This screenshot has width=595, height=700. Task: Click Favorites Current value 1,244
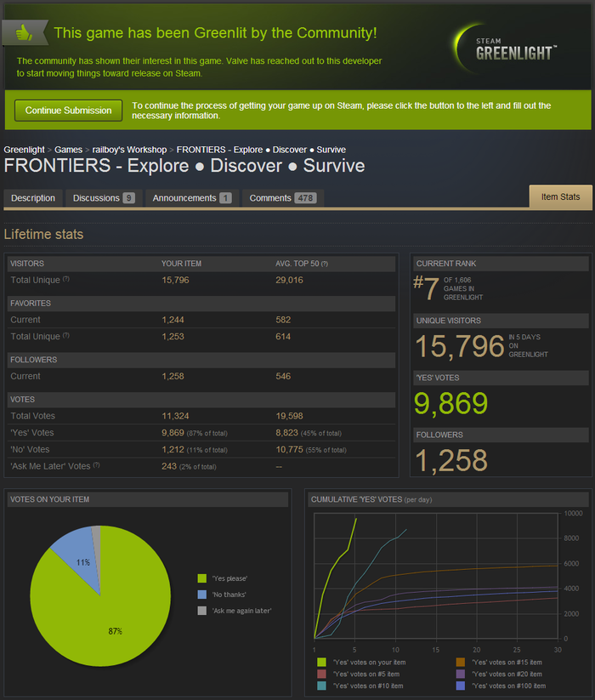pos(173,320)
